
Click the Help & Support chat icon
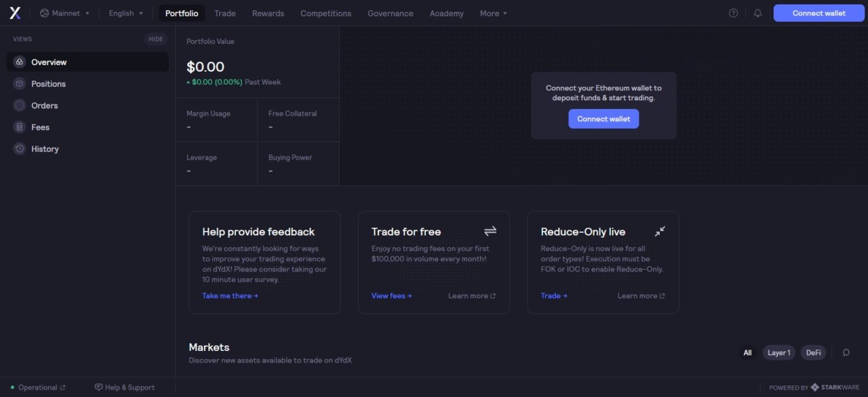98,388
